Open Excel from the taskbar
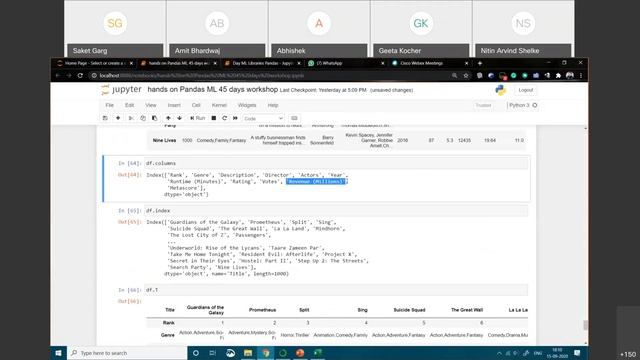 [x=318, y=353]
